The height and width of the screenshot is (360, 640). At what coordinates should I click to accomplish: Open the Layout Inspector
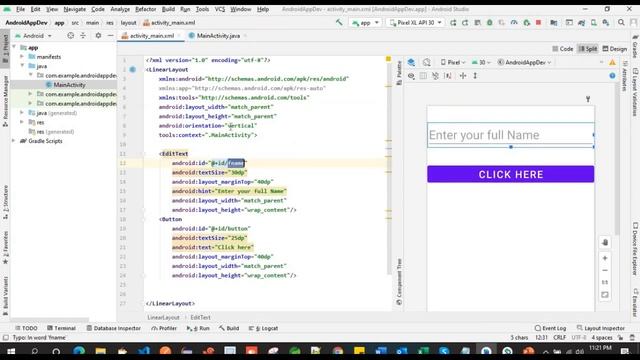[x=600, y=328]
